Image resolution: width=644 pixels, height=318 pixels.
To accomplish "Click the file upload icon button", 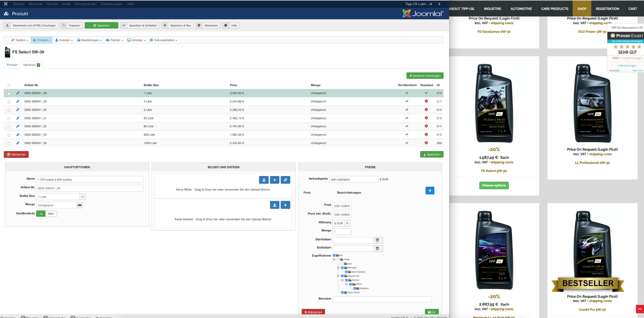I will point(275,205).
